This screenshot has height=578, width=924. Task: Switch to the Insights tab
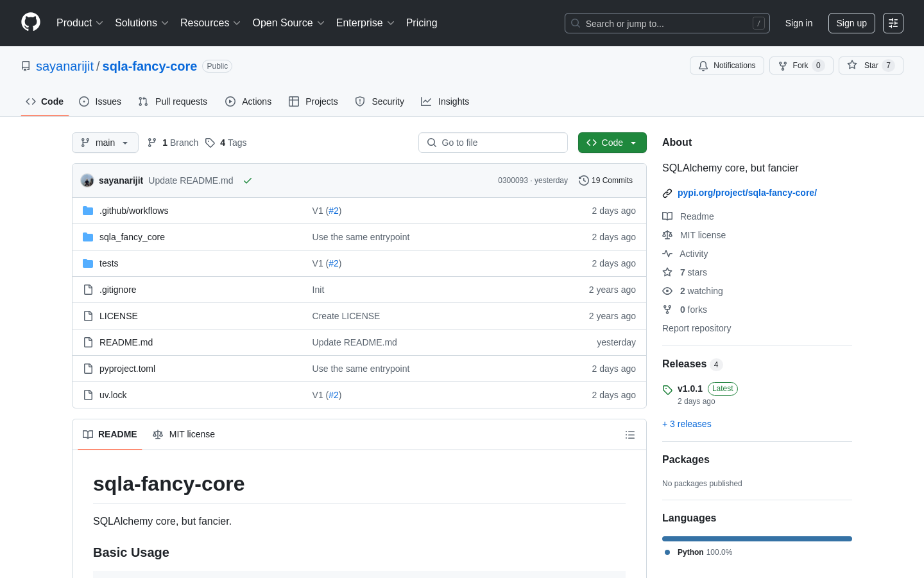[445, 101]
